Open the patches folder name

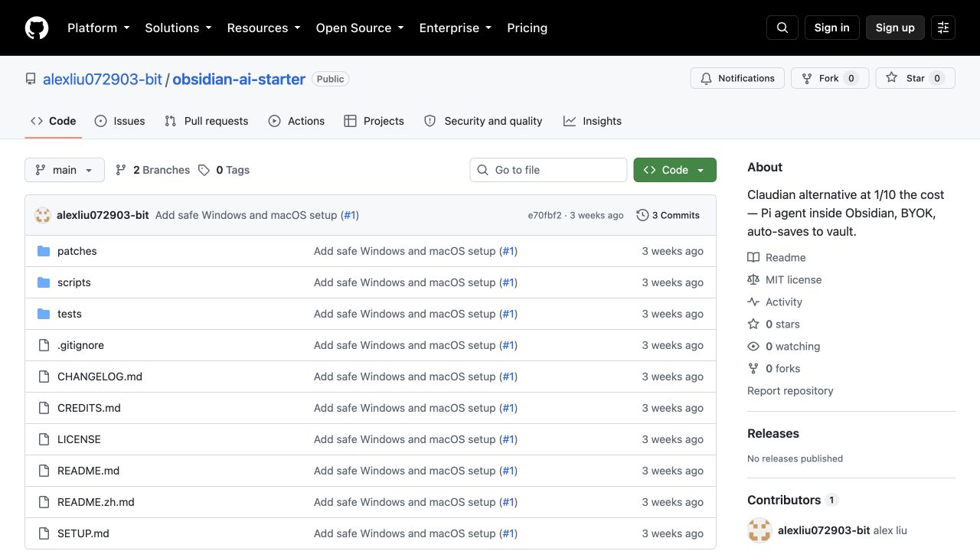[77, 251]
